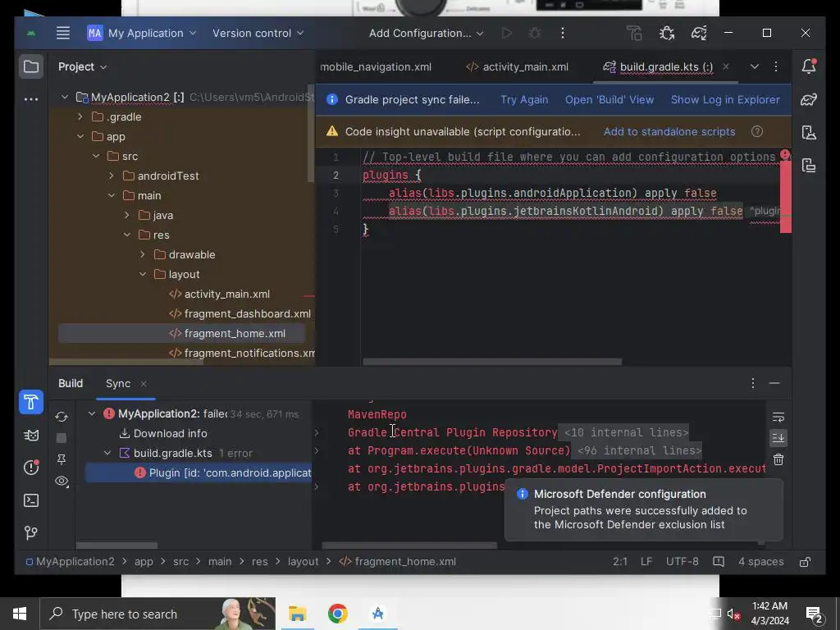Image resolution: width=840 pixels, height=630 pixels.
Task: Open Logcat tool window cat icon
Action: [x=31, y=435]
